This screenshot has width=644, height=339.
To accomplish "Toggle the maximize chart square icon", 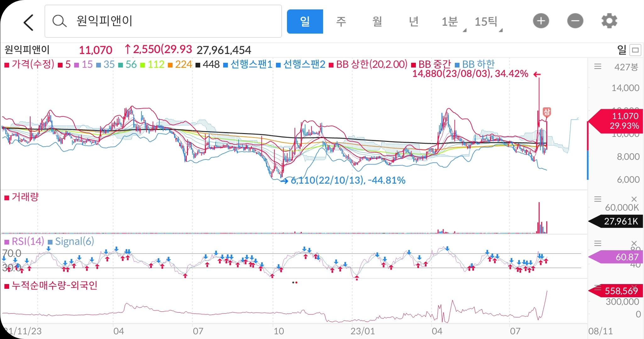I will 636,50.
